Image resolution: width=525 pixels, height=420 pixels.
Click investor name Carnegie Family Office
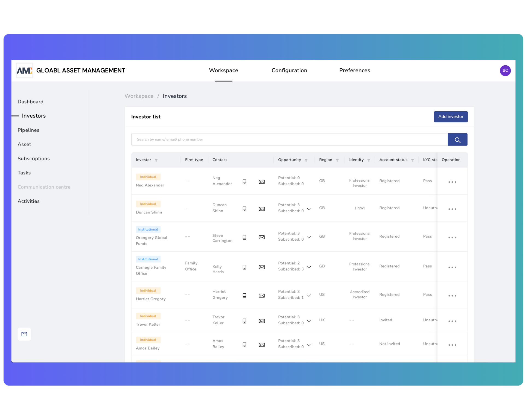(151, 270)
